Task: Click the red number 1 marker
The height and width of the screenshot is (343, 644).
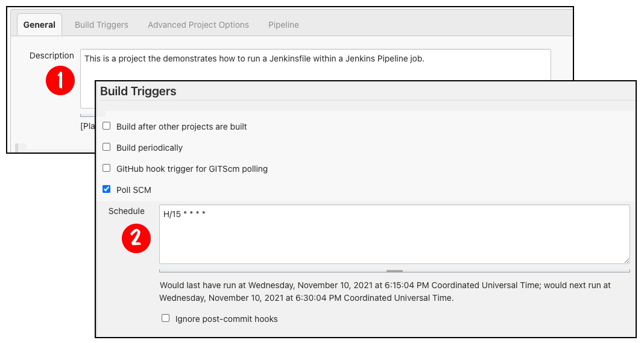Action: coord(60,81)
